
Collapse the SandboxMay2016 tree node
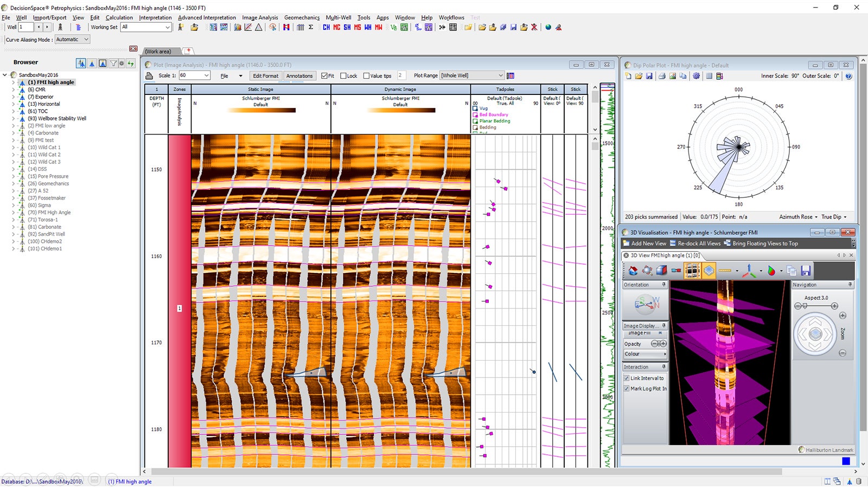click(5, 75)
